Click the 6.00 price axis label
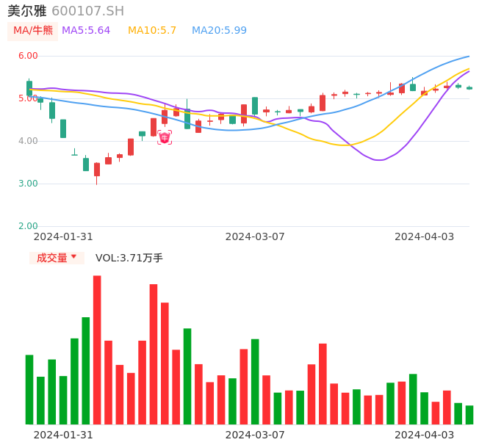Viewport: 504px width, 445px height. click(x=28, y=56)
